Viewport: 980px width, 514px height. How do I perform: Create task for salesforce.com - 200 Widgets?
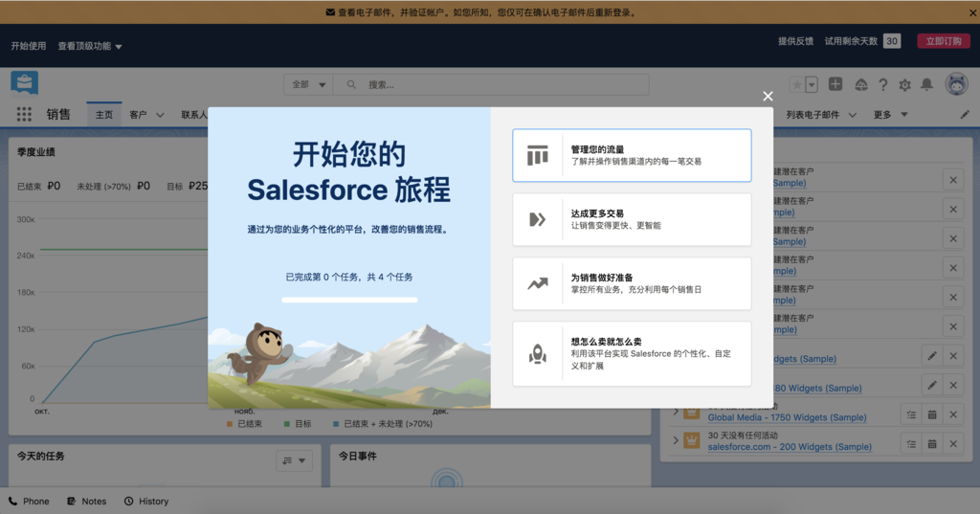[x=911, y=444]
